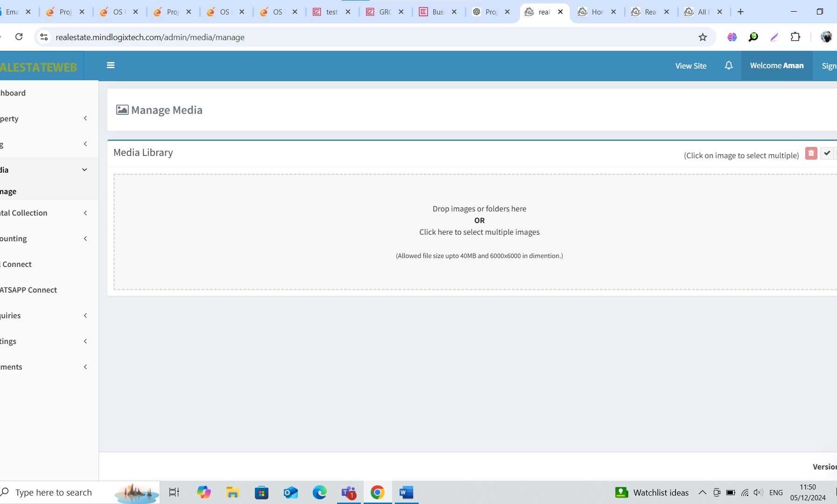
Task: Open the Dashboard sidebar item
Action: pyautogui.click(x=49, y=93)
